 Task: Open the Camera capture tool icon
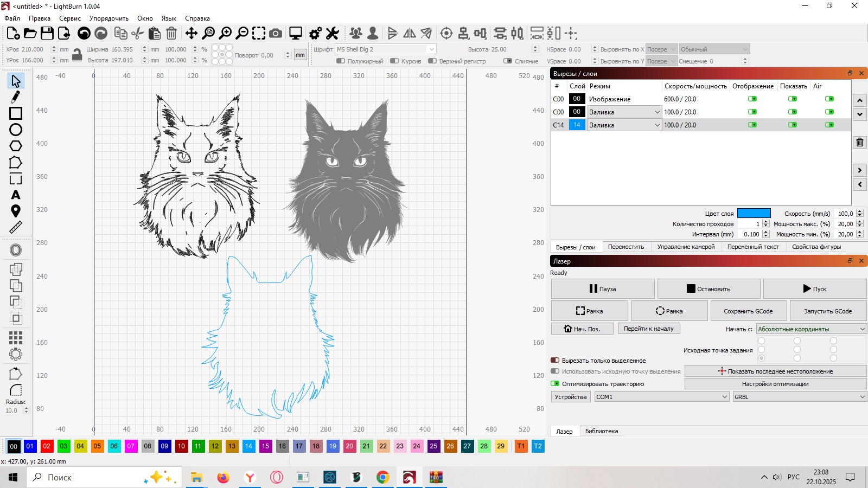(276, 34)
